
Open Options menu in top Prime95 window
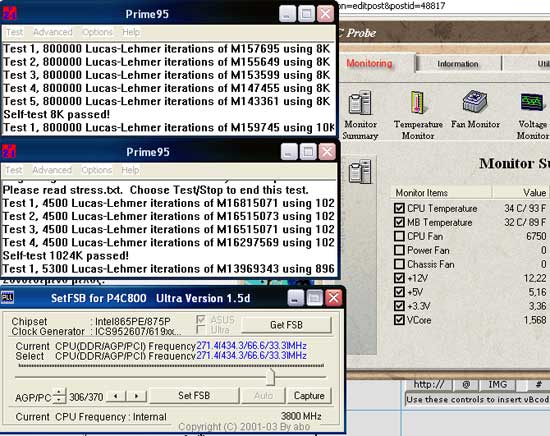tap(97, 32)
